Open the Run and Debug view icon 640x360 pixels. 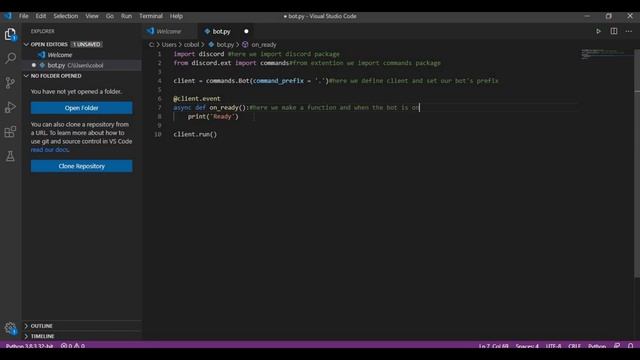pos(10,107)
